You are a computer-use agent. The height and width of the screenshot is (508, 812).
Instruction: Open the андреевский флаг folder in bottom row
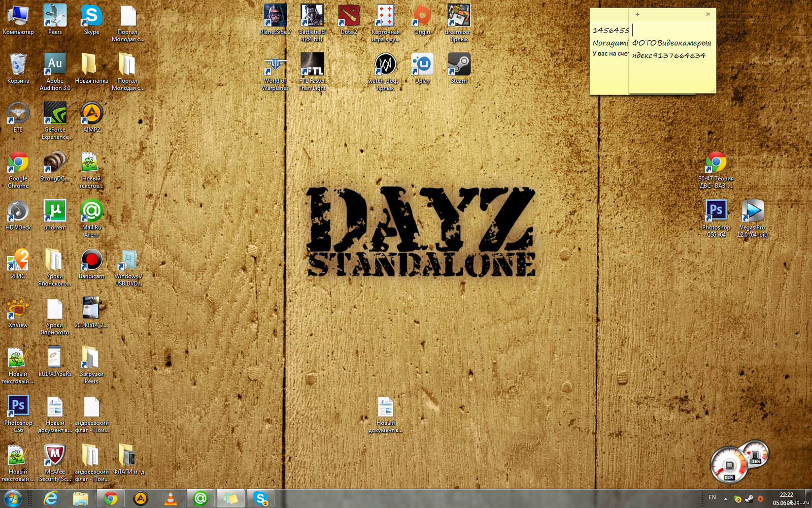[91, 463]
